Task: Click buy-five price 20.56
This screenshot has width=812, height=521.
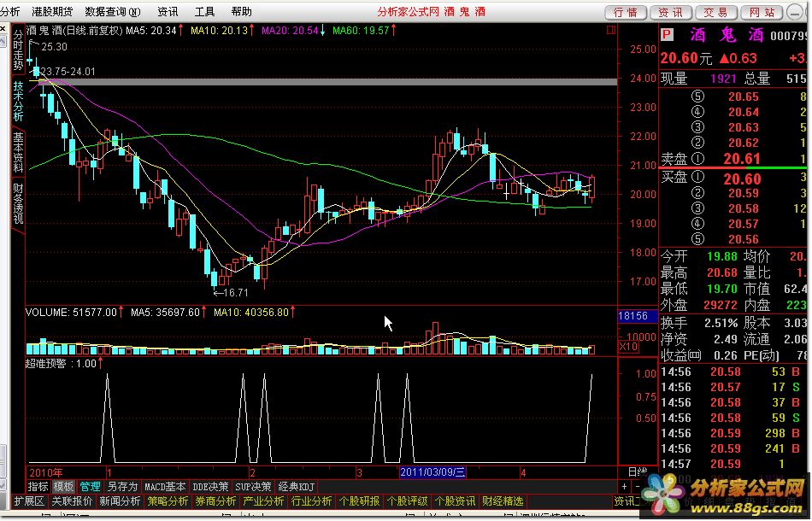Action: coord(743,239)
